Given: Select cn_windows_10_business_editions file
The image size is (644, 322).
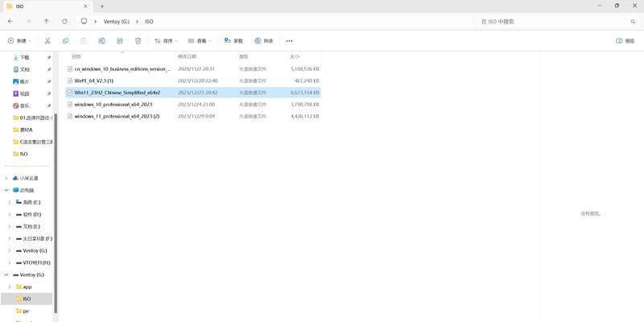Looking at the screenshot, I should coord(193,69).
